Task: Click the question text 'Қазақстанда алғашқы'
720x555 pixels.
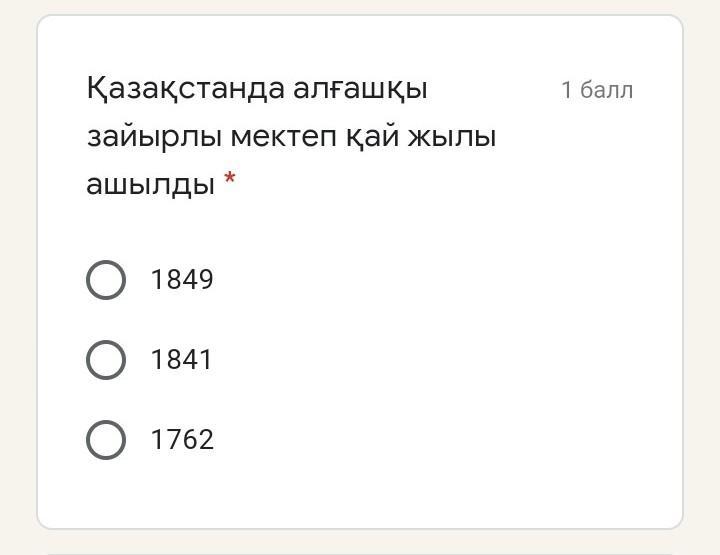Action: click(257, 89)
